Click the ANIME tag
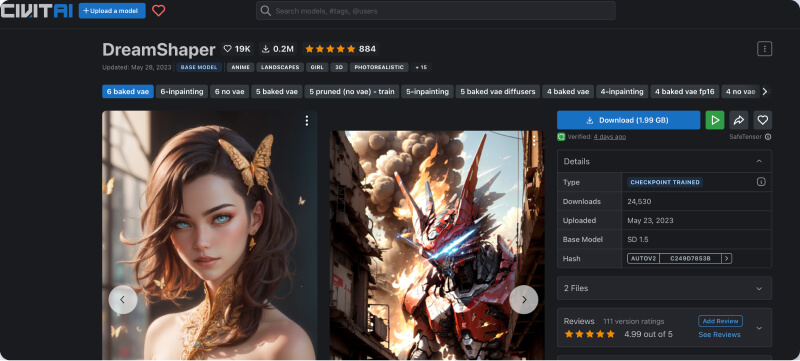This screenshot has height=361, width=800. click(240, 67)
